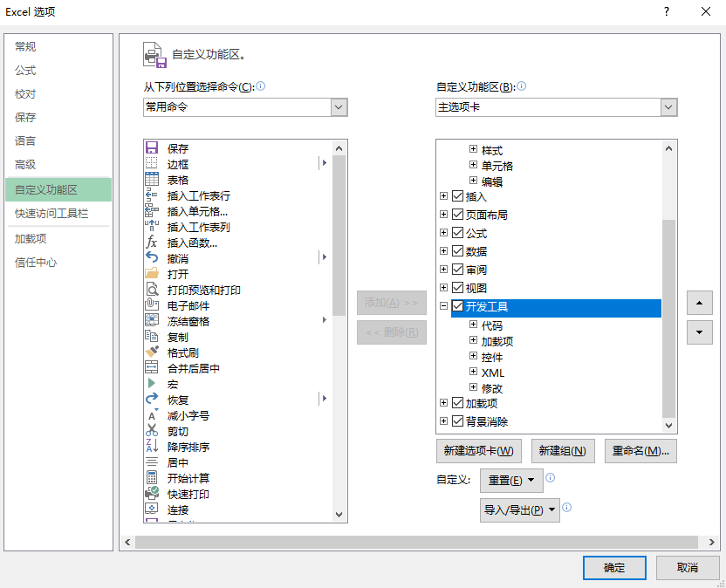This screenshot has width=726, height=588.
Task: Click info icon next to 重置 button
Action: 550,478
